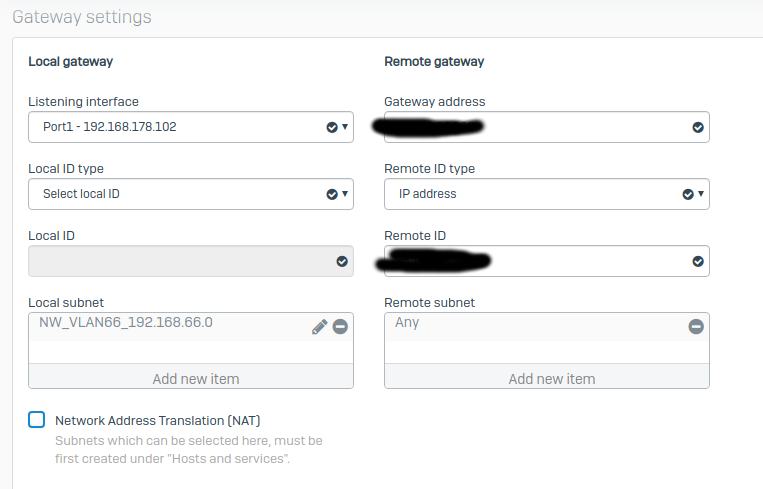Click into the Gateway address field
This screenshot has width=763, height=489.
pyautogui.click(x=546, y=127)
